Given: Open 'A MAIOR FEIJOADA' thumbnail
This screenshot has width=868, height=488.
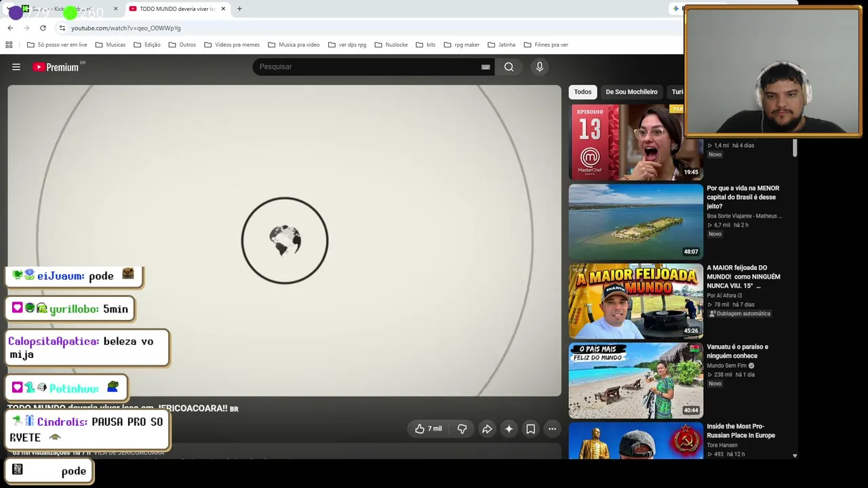Looking at the screenshot, I should click(636, 301).
